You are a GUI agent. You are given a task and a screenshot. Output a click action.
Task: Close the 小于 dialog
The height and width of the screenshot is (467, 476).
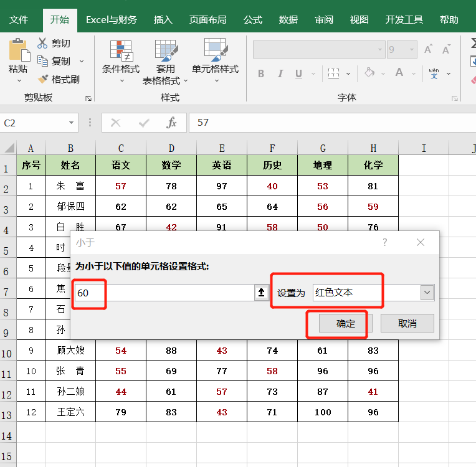(x=421, y=242)
